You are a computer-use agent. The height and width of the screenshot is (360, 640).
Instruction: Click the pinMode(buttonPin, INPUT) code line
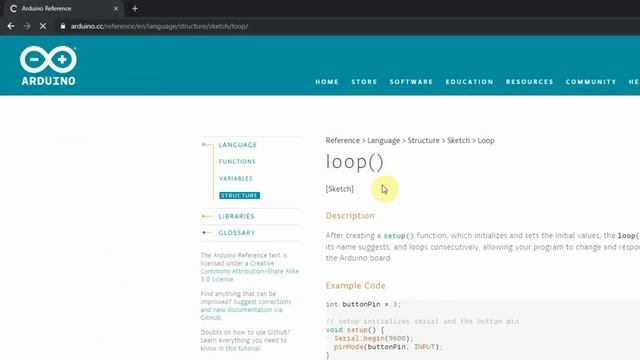coord(388,347)
